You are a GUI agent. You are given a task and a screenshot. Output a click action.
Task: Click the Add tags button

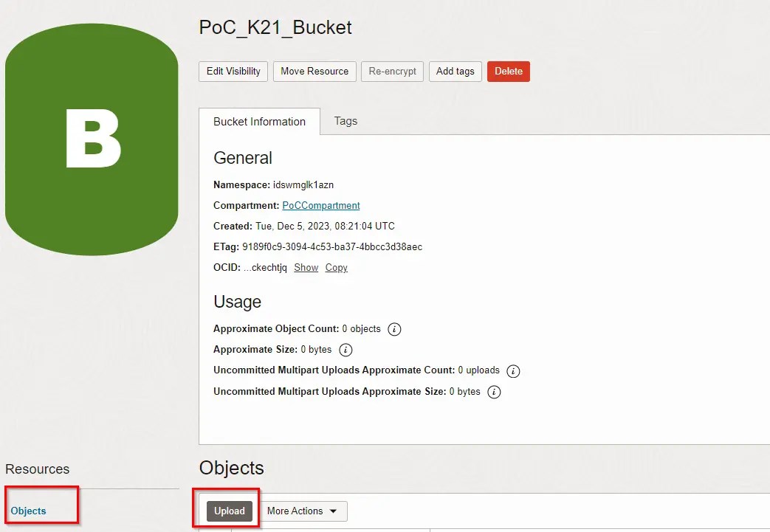pyautogui.click(x=455, y=71)
